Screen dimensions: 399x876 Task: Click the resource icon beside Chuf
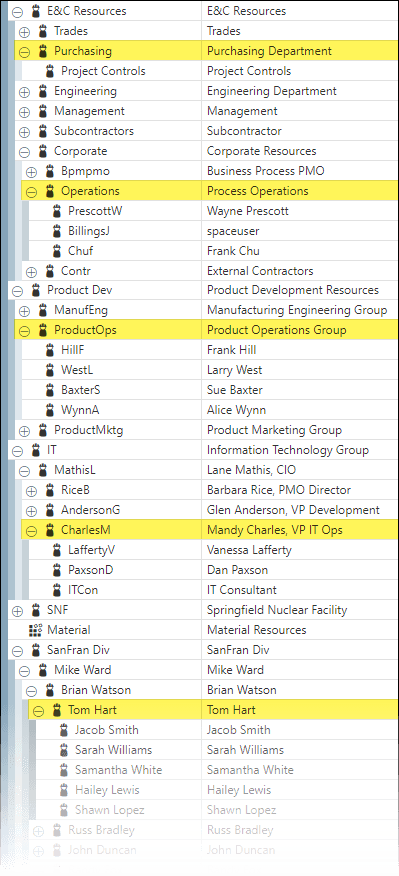56,251
